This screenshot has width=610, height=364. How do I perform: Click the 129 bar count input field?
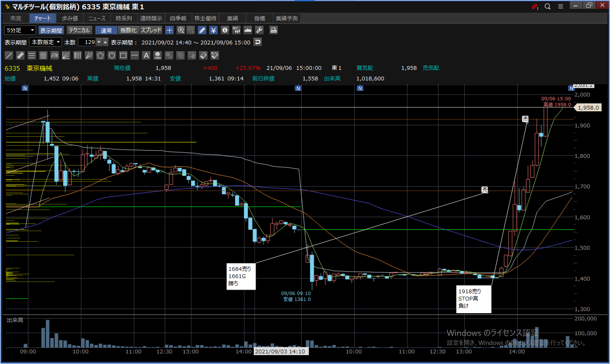click(87, 42)
